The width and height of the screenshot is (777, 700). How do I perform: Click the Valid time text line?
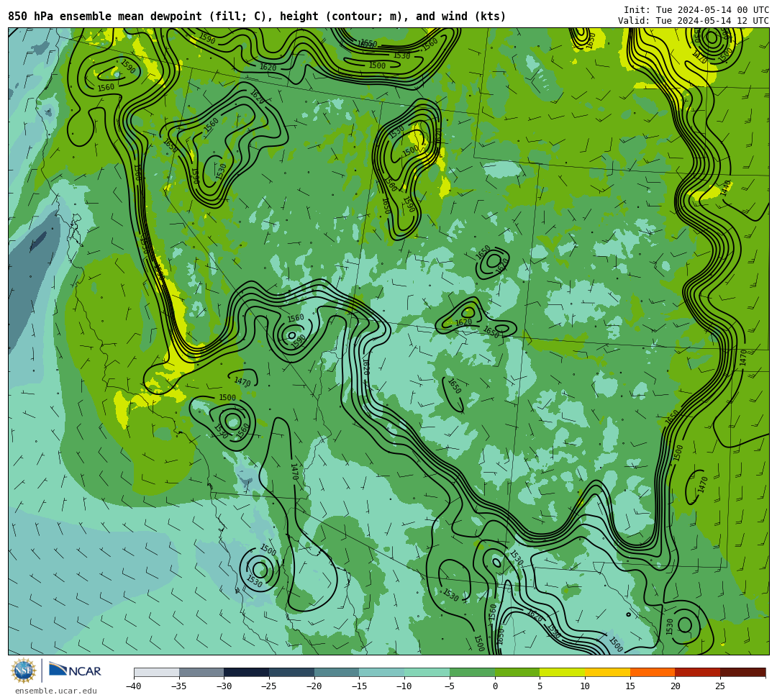click(x=693, y=20)
